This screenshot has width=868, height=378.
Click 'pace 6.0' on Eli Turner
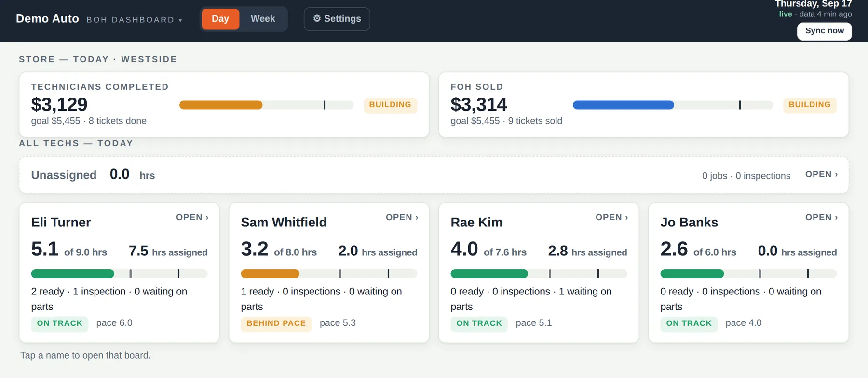click(114, 323)
